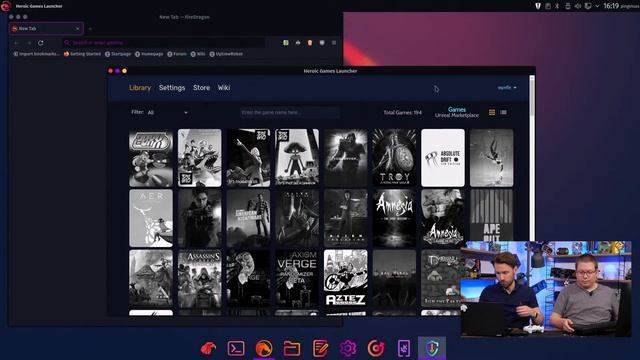Select the Axiom Verge game cover
The height and width of the screenshot is (360, 640).
(x=297, y=279)
